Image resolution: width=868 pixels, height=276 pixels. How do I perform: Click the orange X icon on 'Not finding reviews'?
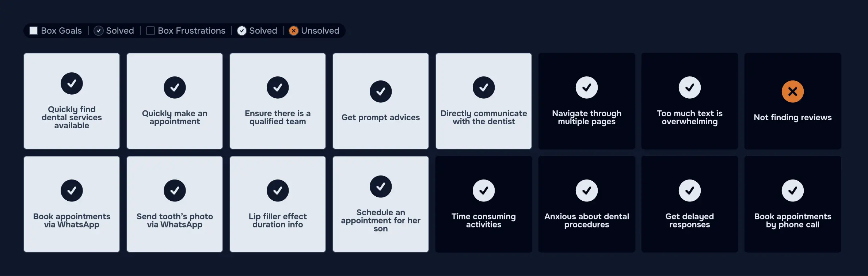point(792,91)
